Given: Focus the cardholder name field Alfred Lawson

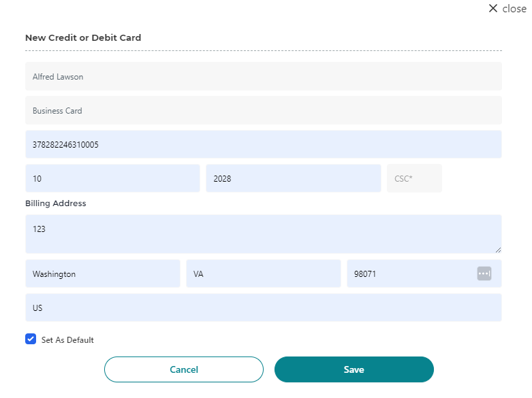Looking at the screenshot, I should tap(263, 77).
